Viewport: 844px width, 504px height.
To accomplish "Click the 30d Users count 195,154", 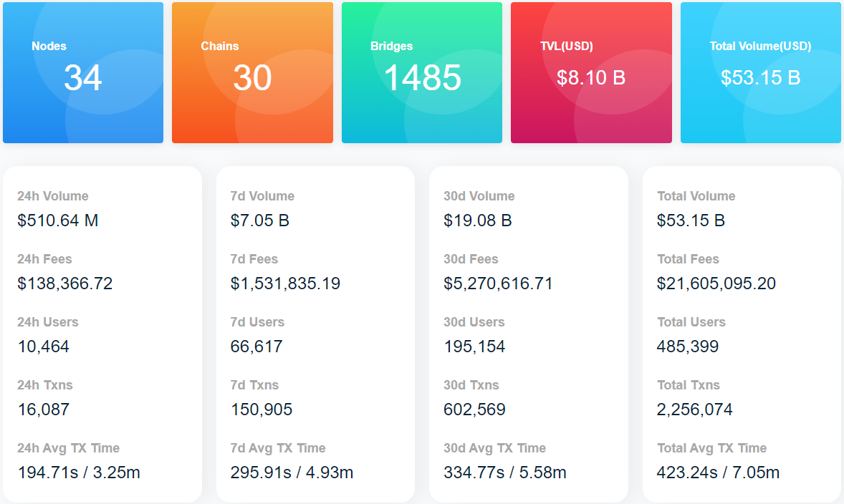I will pyautogui.click(x=474, y=346).
